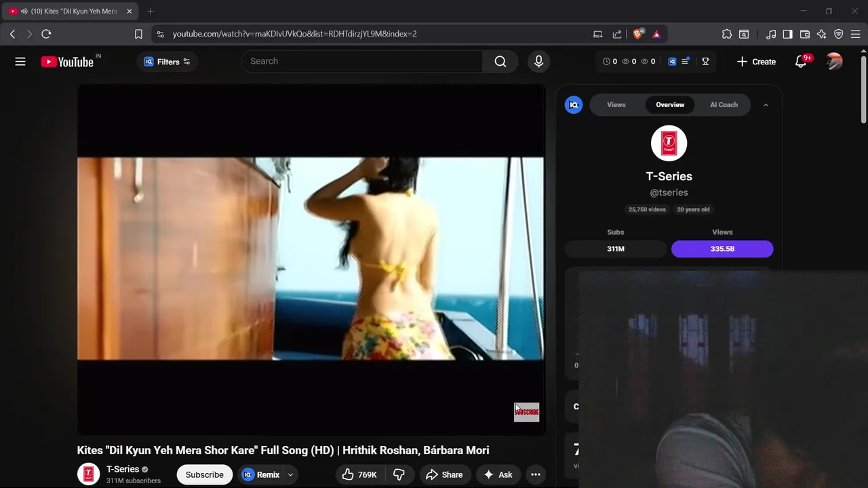The image size is (868, 488).
Task: Switch to the vidIQ Views tab
Action: [x=616, y=104]
